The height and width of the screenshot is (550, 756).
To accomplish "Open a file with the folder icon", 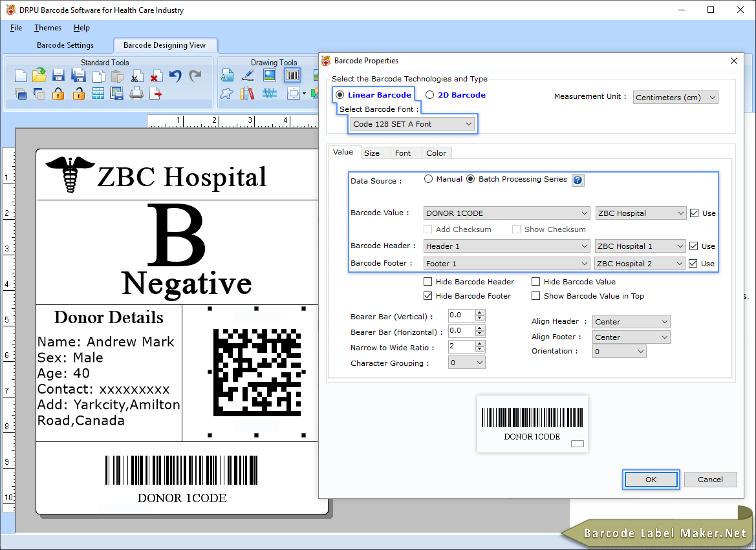I will coord(39,76).
